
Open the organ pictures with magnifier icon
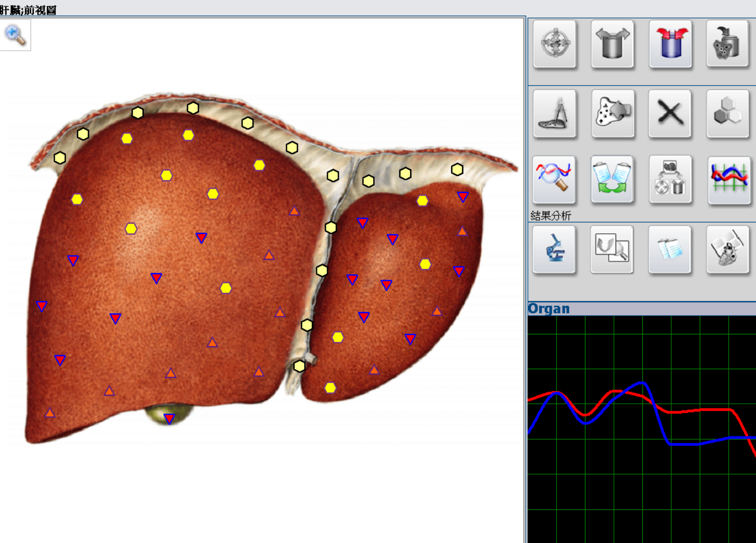point(612,250)
